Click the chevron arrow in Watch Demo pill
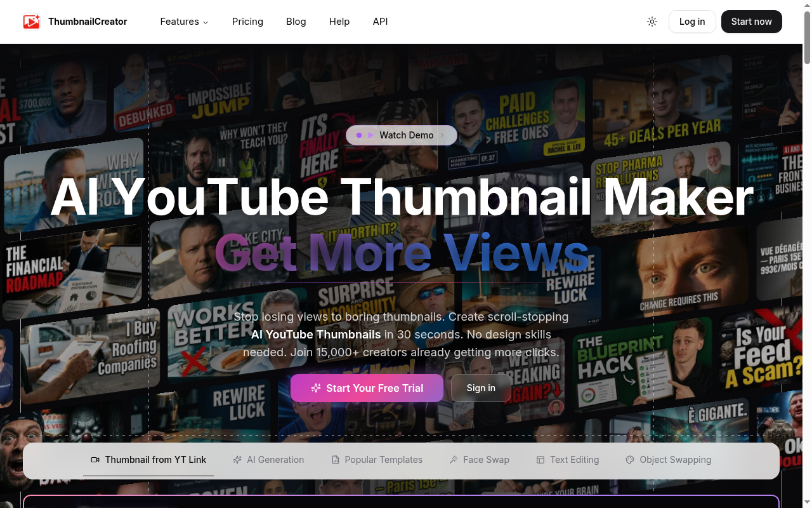Image resolution: width=812 pixels, height=508 pixels. tap(442, 135)
